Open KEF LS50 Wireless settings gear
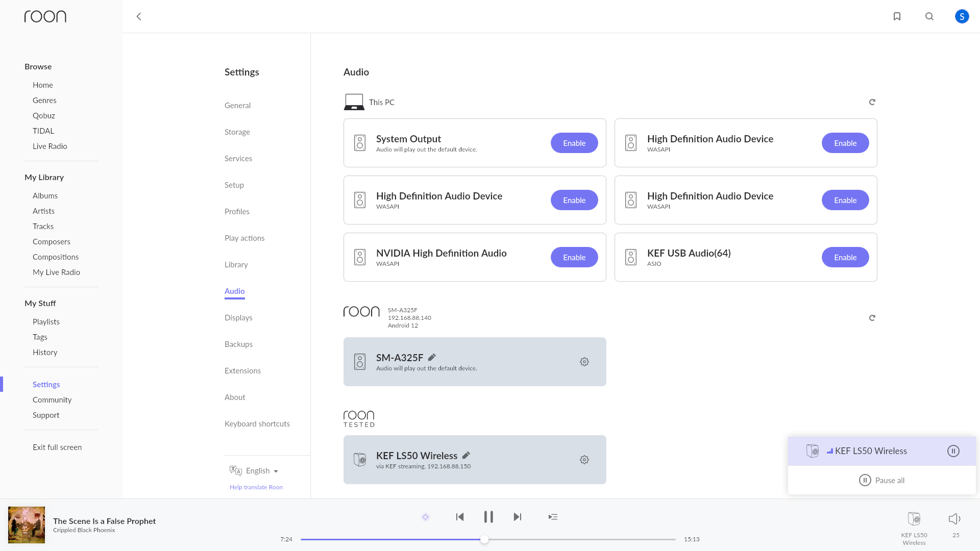The height and width of the screenshot is (551, 980). tap(584, 460)
